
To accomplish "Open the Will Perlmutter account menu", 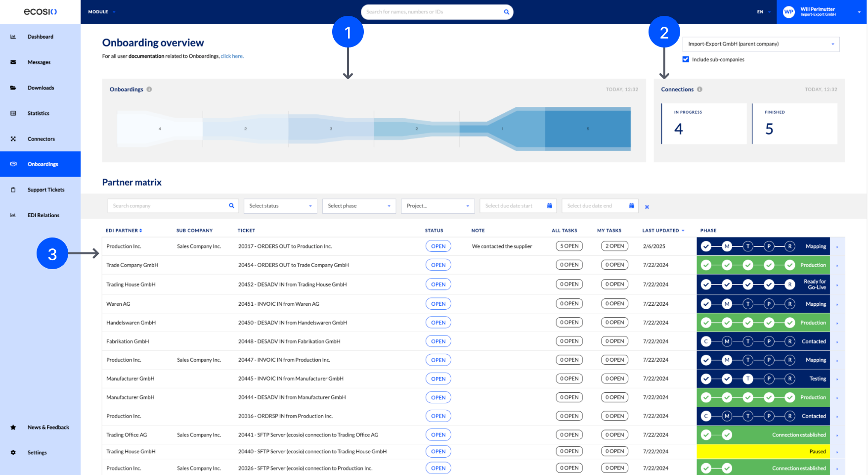I will click(822, 12).
